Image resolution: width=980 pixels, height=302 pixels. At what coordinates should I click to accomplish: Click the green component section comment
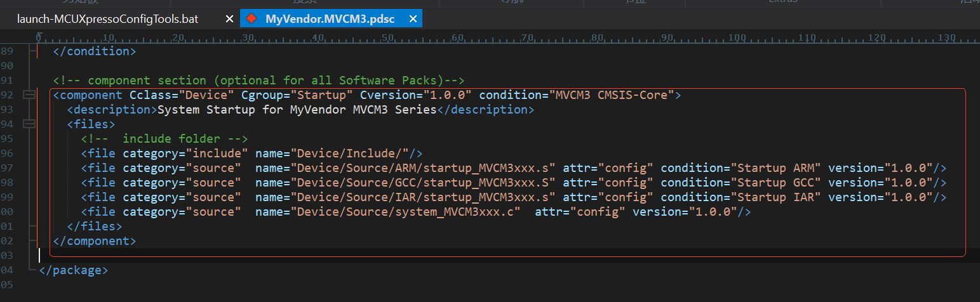tap(258, 81)
